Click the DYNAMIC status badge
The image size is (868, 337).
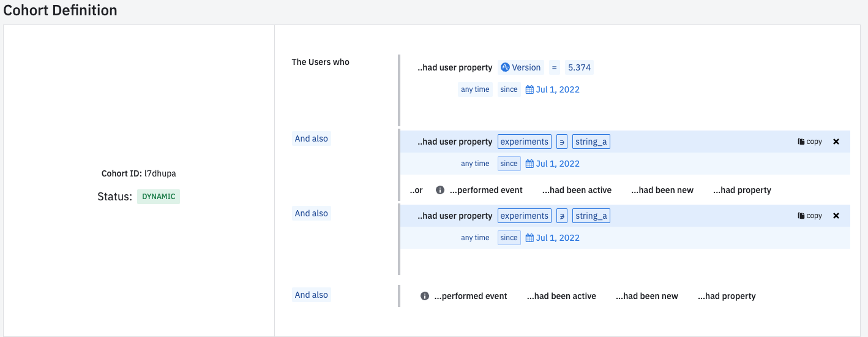(159, 197)
